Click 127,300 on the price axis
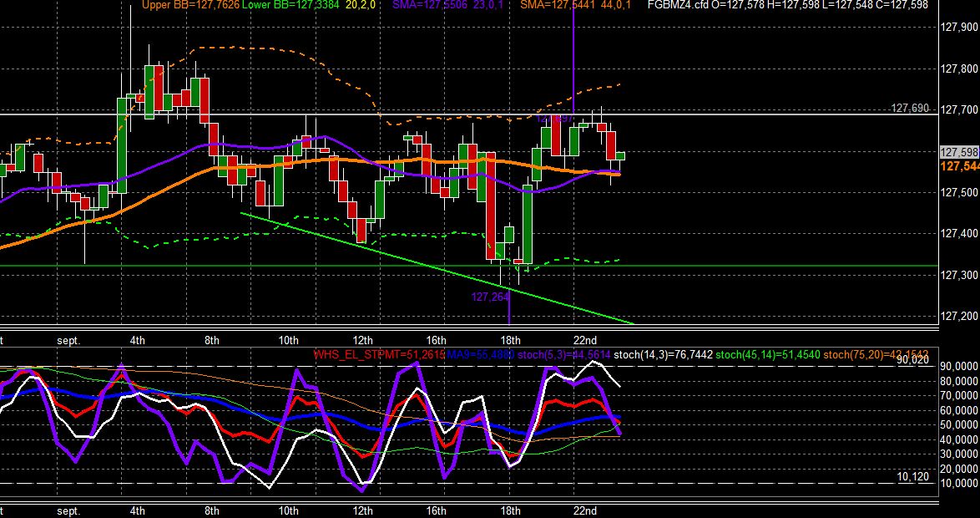 click(959, 275)
